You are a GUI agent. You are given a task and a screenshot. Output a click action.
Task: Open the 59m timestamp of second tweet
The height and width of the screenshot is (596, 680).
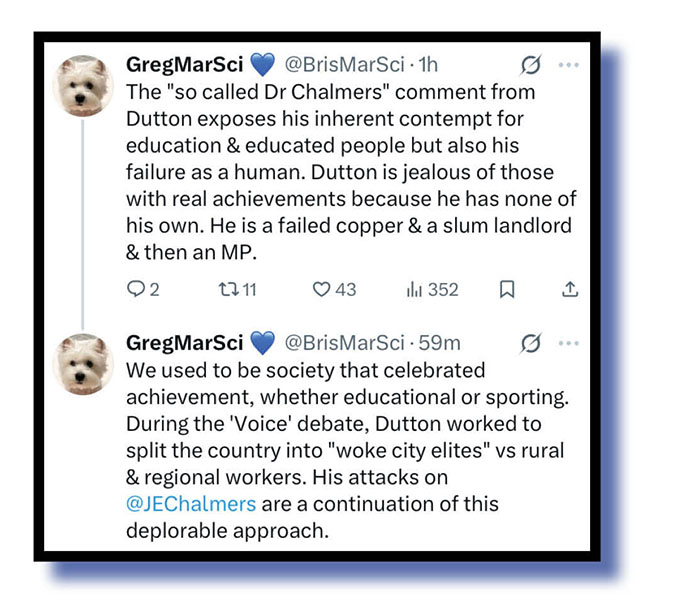(440, 343)
